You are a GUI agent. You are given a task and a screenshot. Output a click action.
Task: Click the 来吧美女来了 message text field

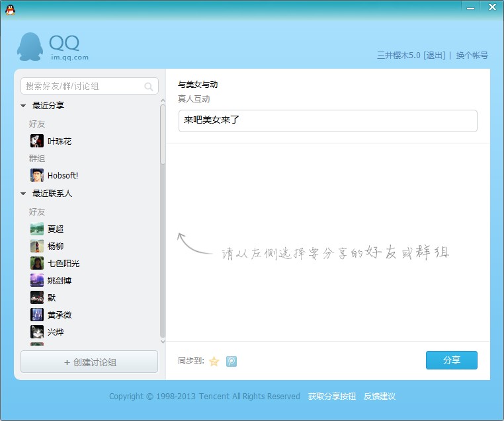(x=327, y=121)
